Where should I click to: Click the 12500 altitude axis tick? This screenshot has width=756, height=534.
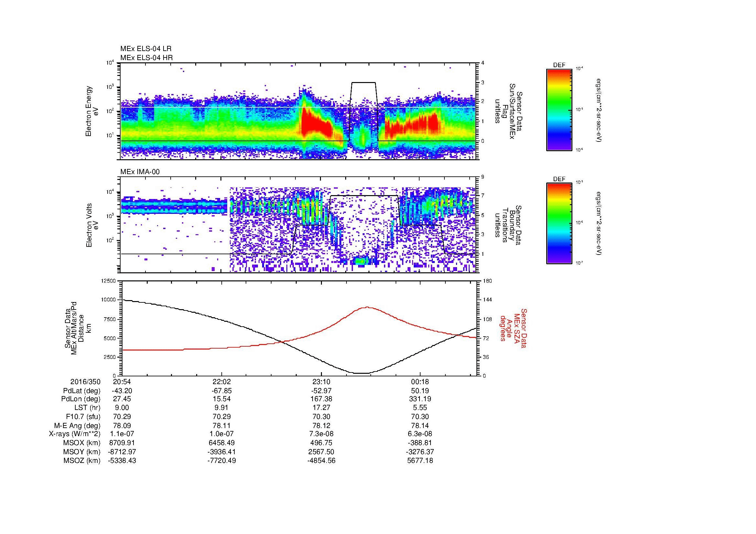pos(108,281)
